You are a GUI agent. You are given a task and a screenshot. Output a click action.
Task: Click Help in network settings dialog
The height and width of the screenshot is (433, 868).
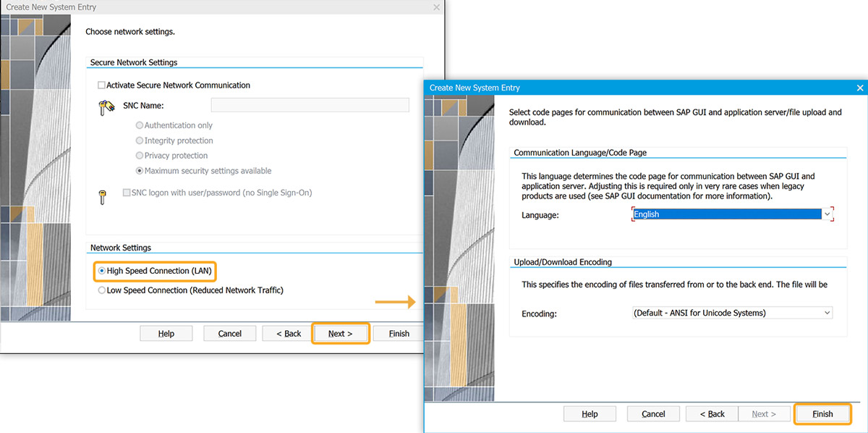166,334
